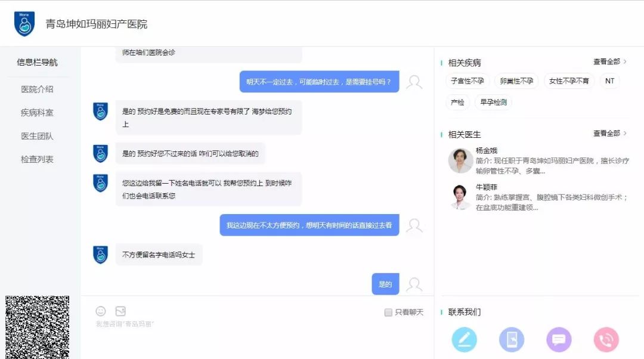Click the hospital shield logo in header
Screen dimensions: 644x359
coord(24,24)
